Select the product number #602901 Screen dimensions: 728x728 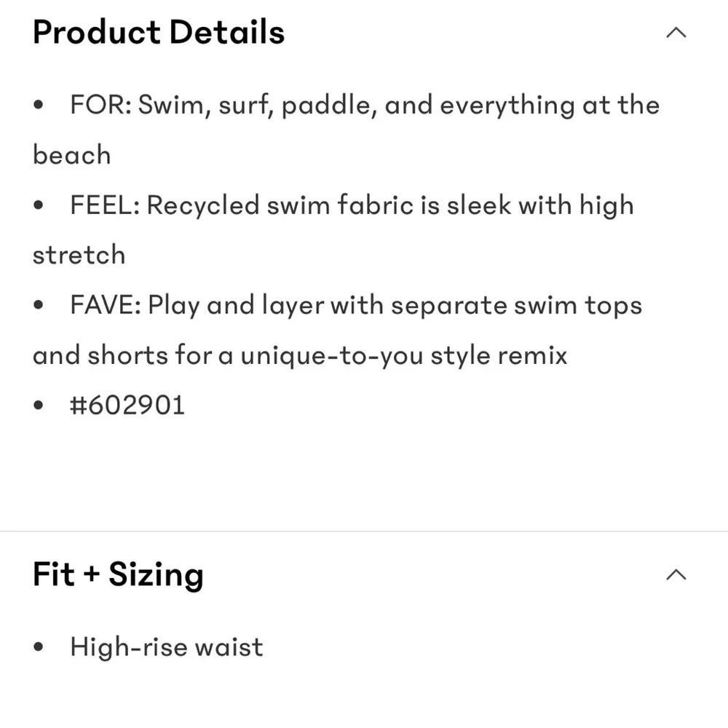click(127, 405)
